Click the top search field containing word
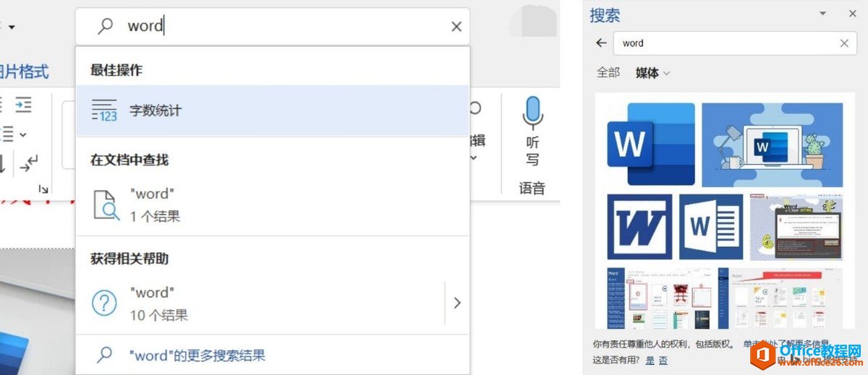Image resolution: width=868 pixels, height=375 pixels. [x=273, y=27]
